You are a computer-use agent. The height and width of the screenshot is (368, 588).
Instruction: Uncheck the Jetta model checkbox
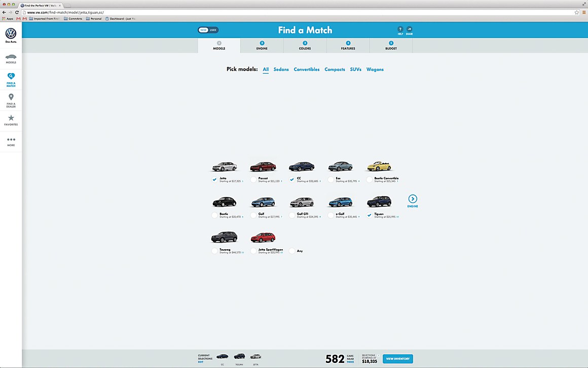[214, 180]
